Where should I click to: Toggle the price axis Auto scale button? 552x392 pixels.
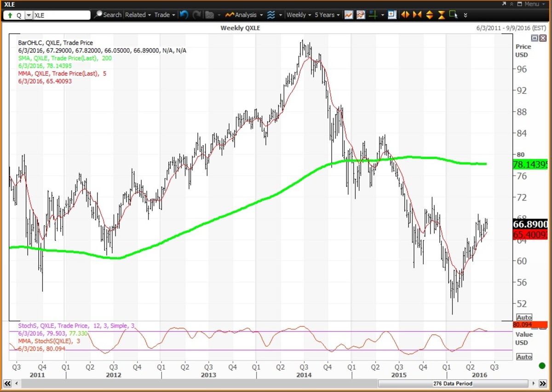click(524, 318)
